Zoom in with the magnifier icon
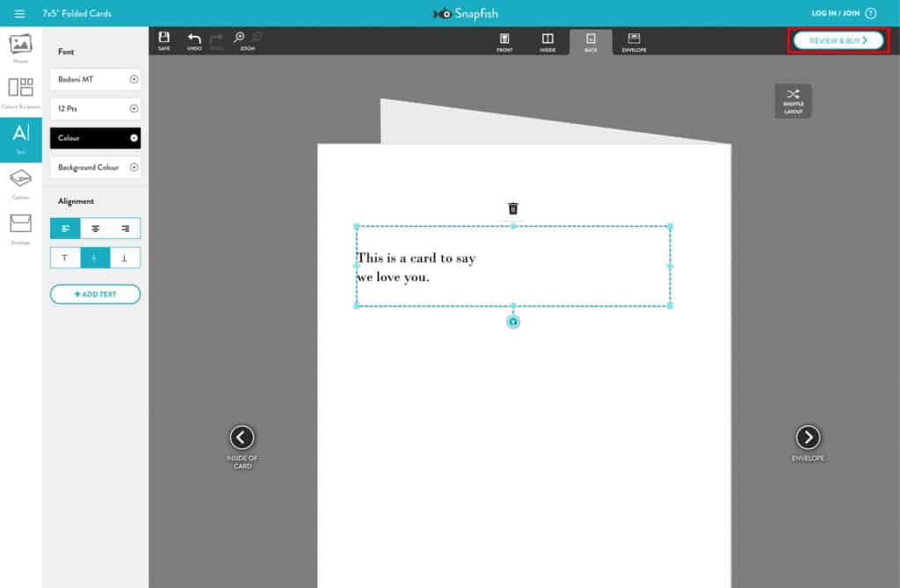 click(x=239, y=38)
